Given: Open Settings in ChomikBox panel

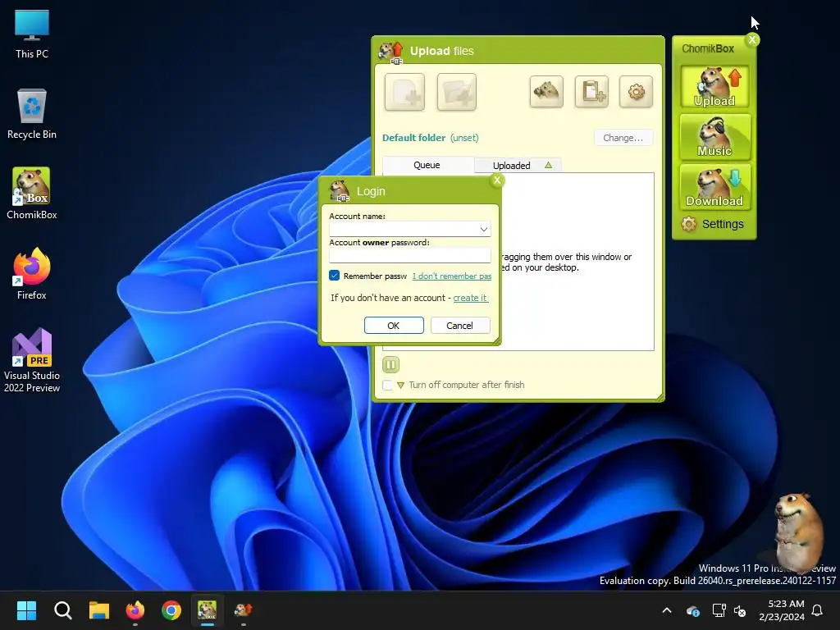Looking at the screenshot, I should 713,224.
